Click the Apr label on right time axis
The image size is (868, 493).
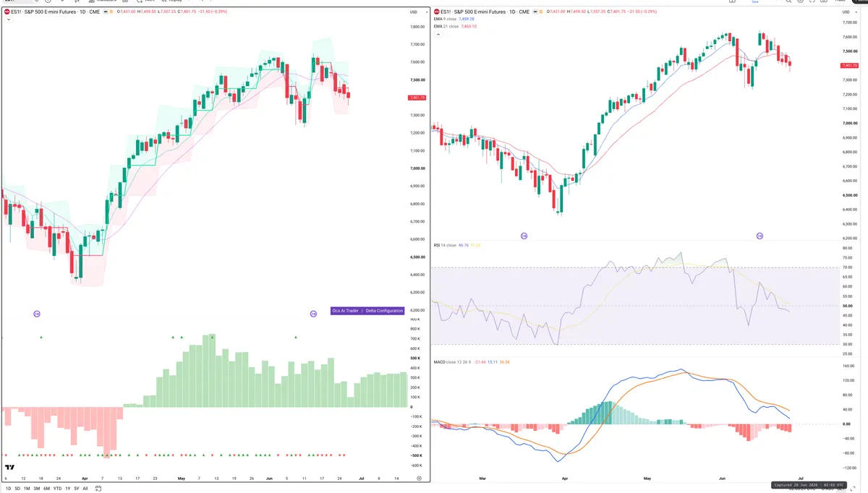565,479
